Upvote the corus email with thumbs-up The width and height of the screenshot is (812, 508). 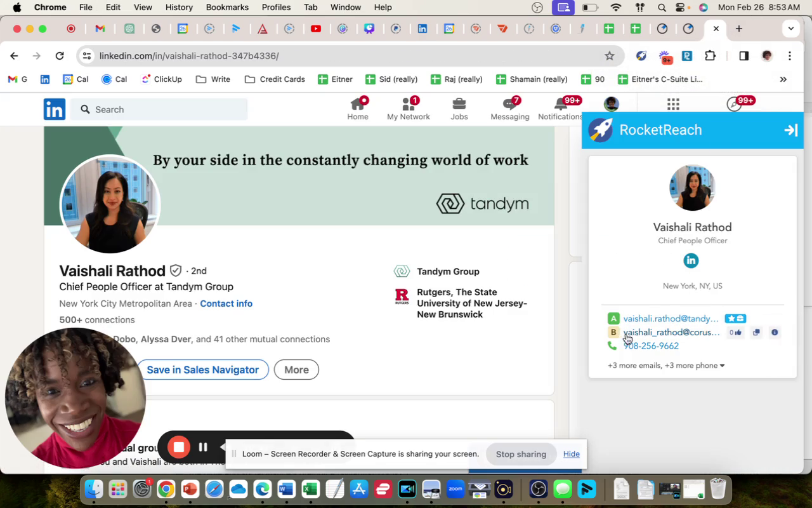[x=735, y=332]
